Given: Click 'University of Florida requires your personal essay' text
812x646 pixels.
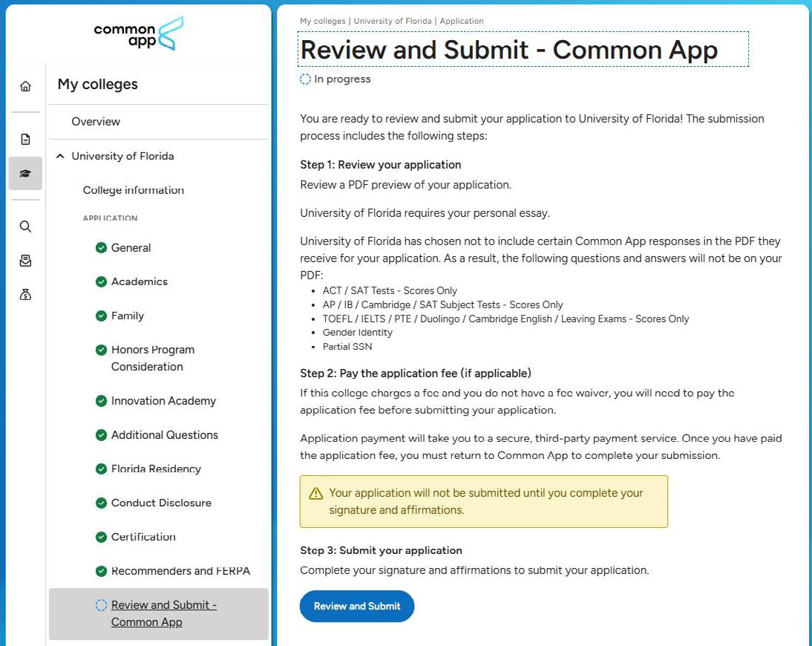Looking at the screenshot, I should pyautogui.click(x=425, y=213).
